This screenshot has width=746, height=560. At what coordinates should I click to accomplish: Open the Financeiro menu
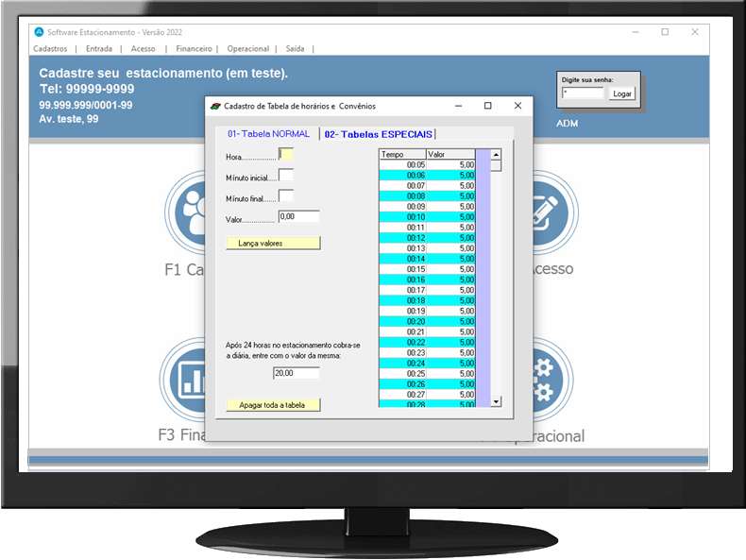click(194, 49)
